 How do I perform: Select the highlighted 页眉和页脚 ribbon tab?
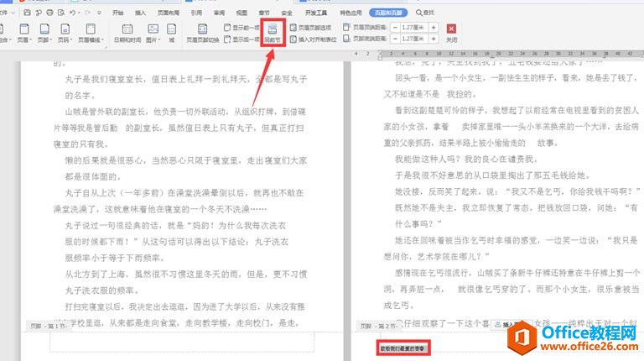pyautogui.click(x=388, y=13)
